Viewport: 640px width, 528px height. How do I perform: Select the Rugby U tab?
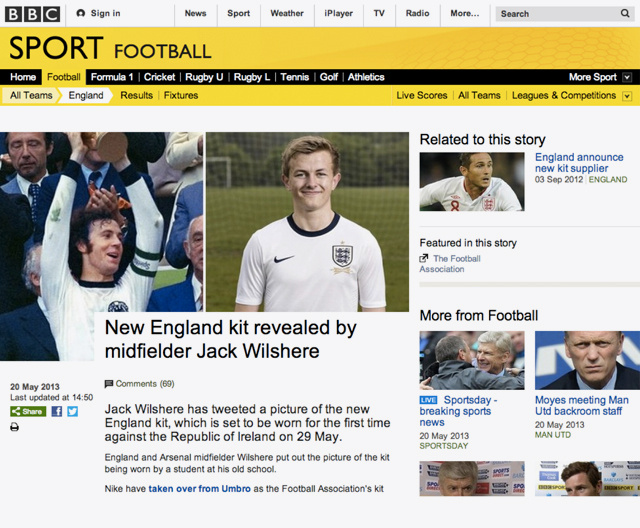[x=204, y=77]
